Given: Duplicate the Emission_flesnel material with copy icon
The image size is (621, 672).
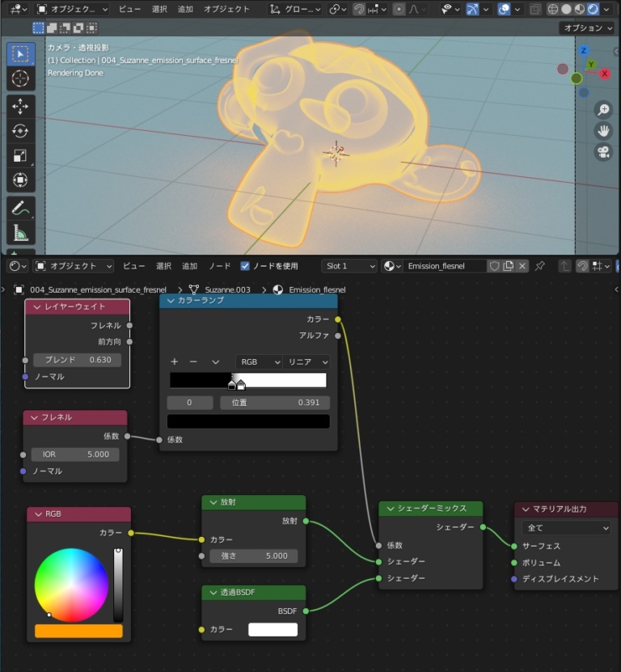Looking at the screenshot, I should coord(509,266).
